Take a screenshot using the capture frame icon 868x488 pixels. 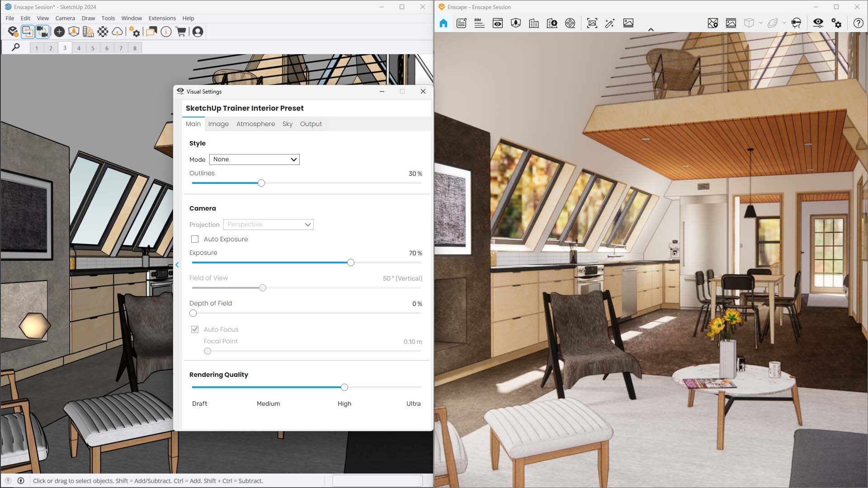[592, 23]
